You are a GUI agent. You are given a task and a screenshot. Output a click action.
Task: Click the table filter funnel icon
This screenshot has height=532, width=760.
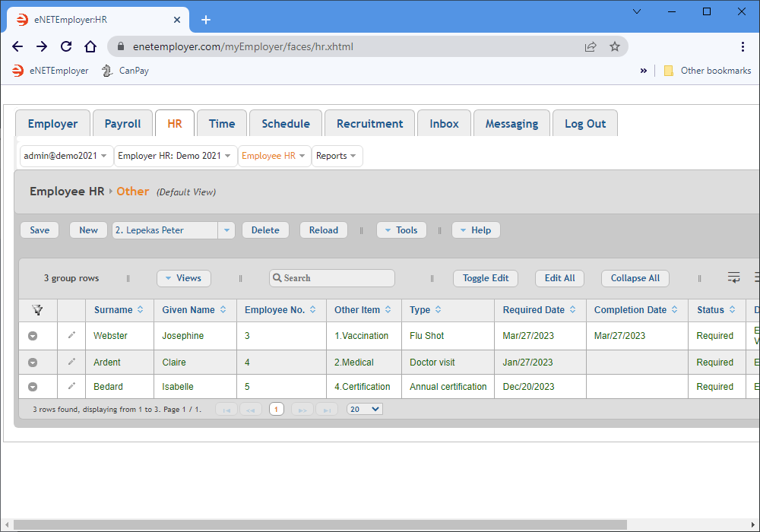(x=37, y=310)
